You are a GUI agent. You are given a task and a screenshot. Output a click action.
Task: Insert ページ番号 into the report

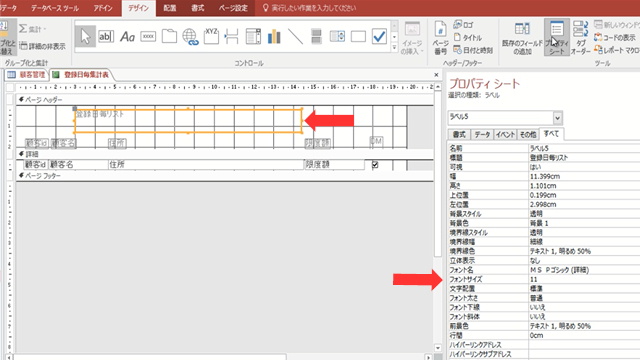point(440,38)
